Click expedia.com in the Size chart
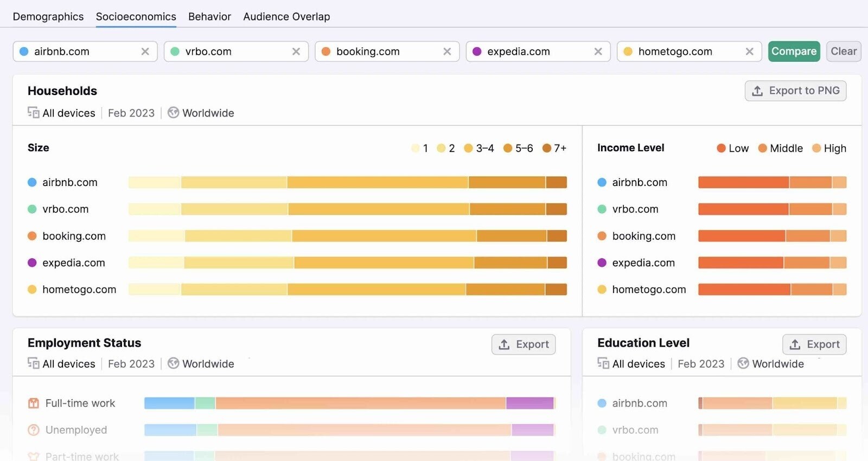The width and height of the screenshot is (868, 461). [74, 262]
